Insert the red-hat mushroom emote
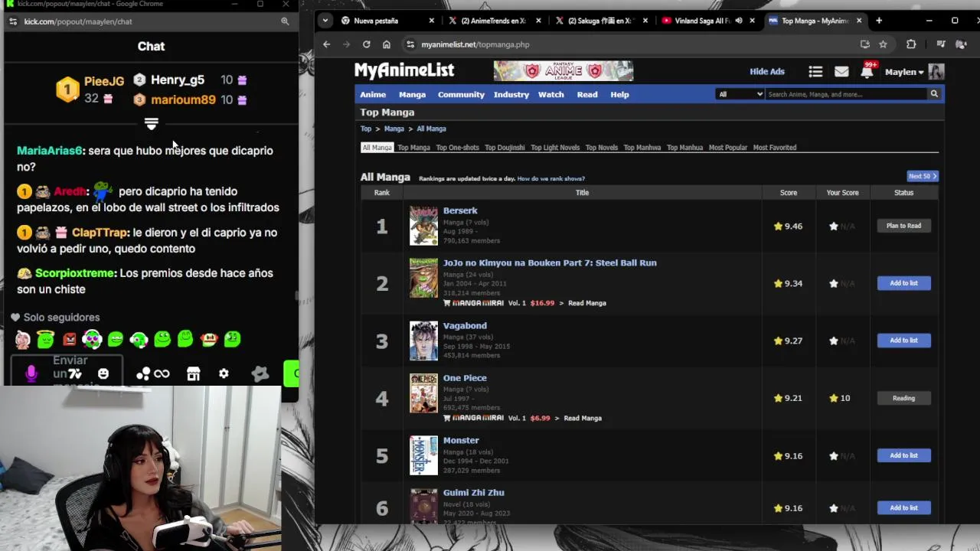The height and width of the screenshot is (551, 980). pos(209,339)
